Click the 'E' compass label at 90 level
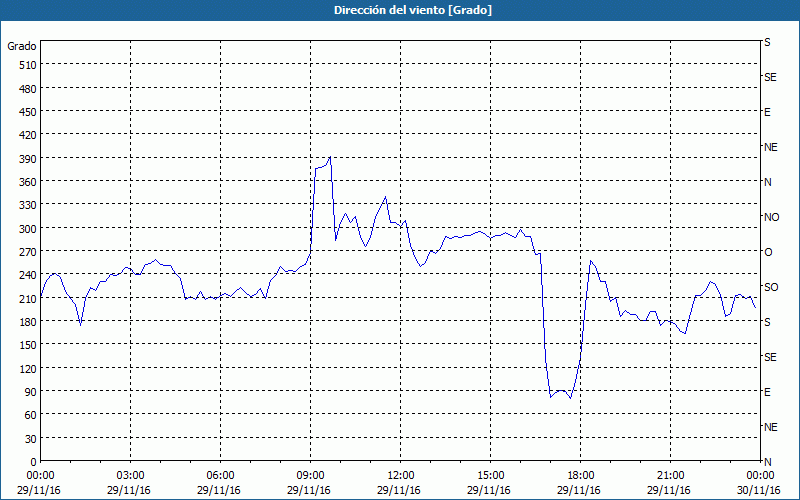Image resolution: width=800 pixels, height=500 pixels. point(767,392)
